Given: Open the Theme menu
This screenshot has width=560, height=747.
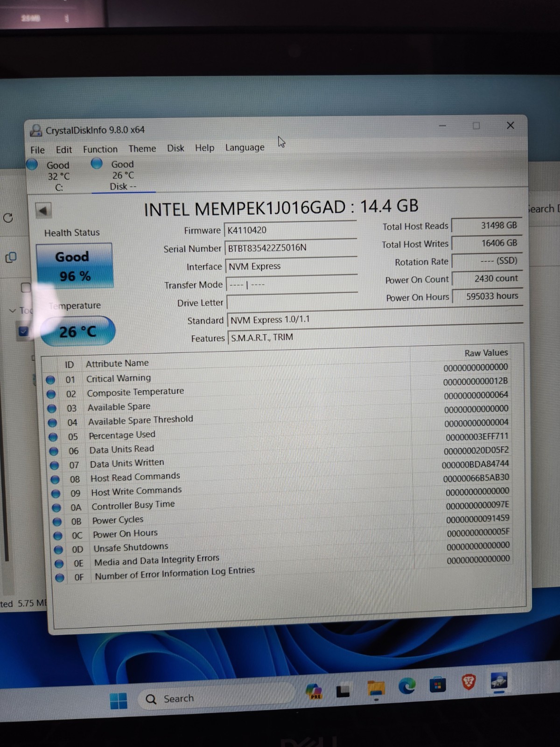Looking at the screenshot, I should (142, 148).
